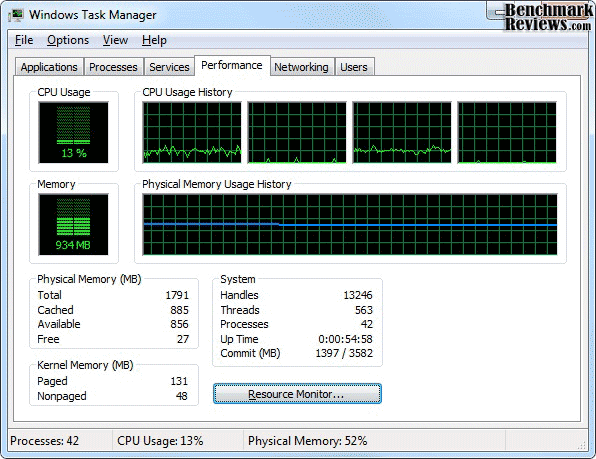
Task: Click the Task Manager title bar icon
Action: coord(17,15)
